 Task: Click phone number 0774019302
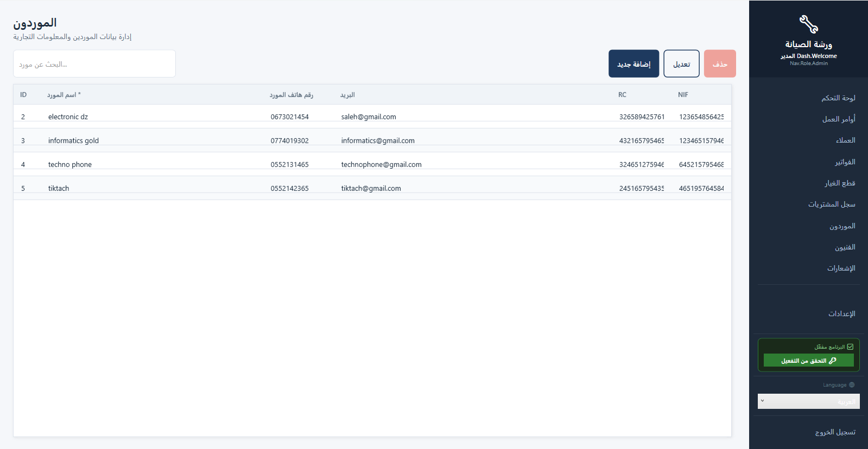pyautogui.click(x=290, y=141)
